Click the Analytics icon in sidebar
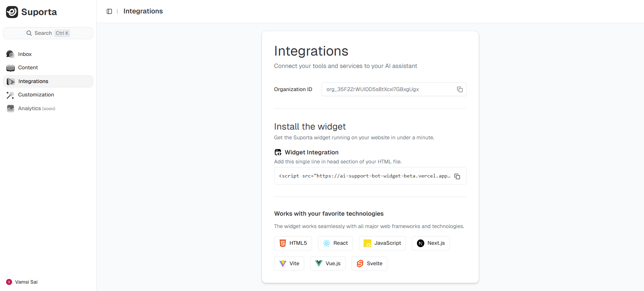Image resolution: width=644 pixels, height=291 pixels. coord(10,108)
